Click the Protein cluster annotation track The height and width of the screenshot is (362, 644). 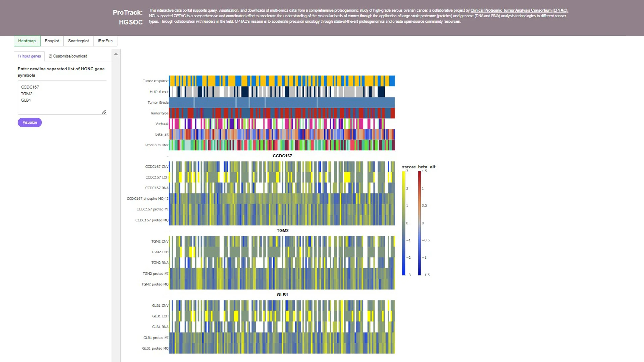(282, 145)
